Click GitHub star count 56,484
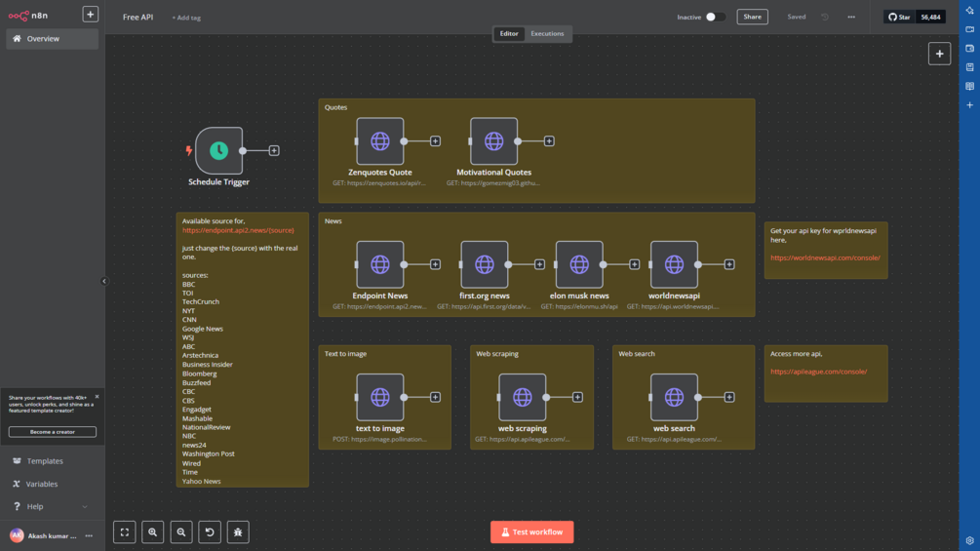Image resolution: width=980 pixels, height=551 pixels. [x=930, y=17]
